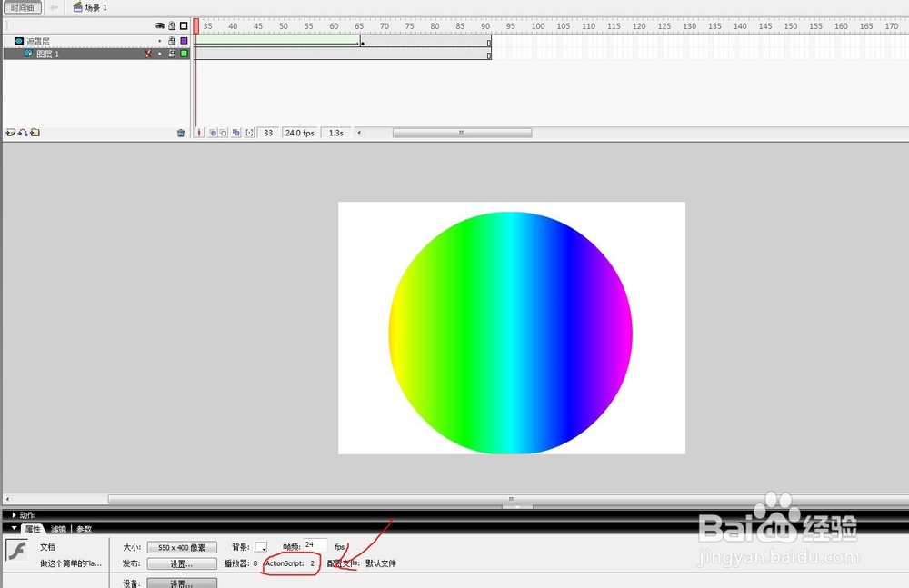Select the 图层 1 layer row
This screenshot has height=588, width=909.
click(x=97, y=54)
